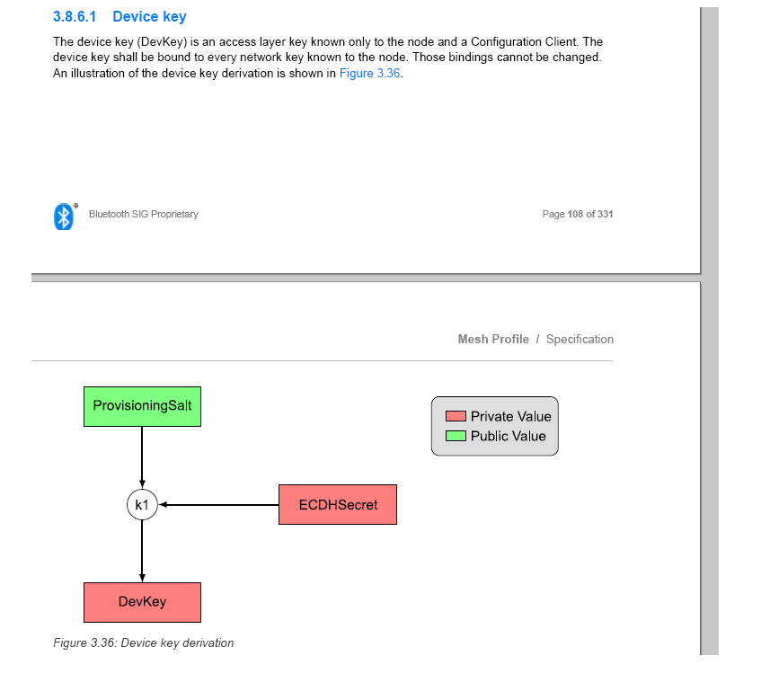Screen dimensions: 761x700
Task: Click the green Public Value legend swatch
Action: pyautogui.click(x=456, y=436)
